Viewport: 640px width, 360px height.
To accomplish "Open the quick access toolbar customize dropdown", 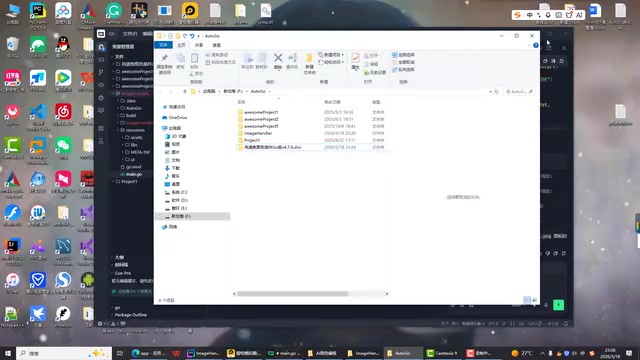I will pos(199,36).
